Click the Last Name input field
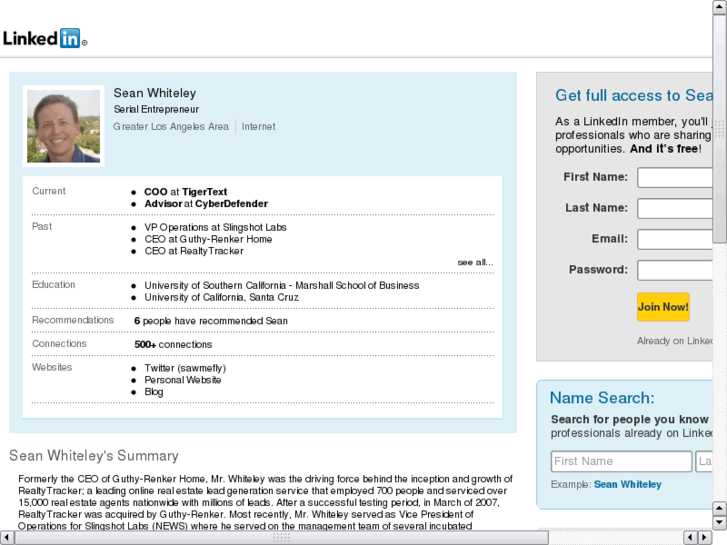Viewport: 727px width, 545px height. 675,208
